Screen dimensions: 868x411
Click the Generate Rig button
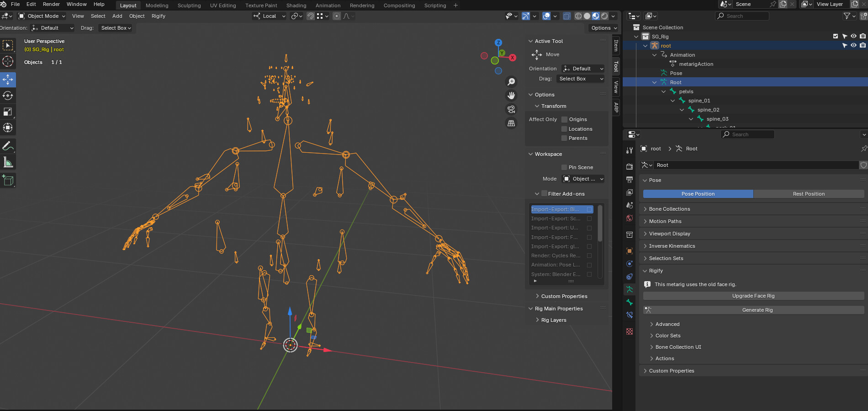[x=753, y=310]
